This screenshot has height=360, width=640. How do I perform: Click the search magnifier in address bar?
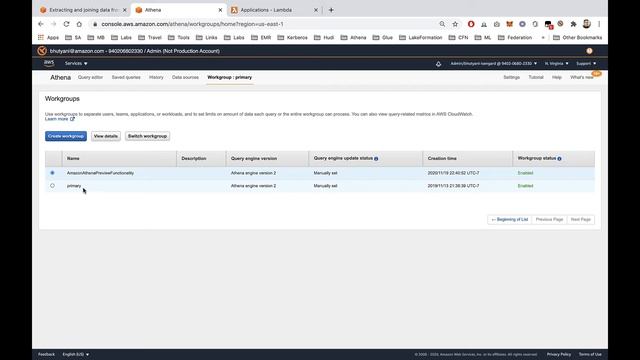point(442,24)
